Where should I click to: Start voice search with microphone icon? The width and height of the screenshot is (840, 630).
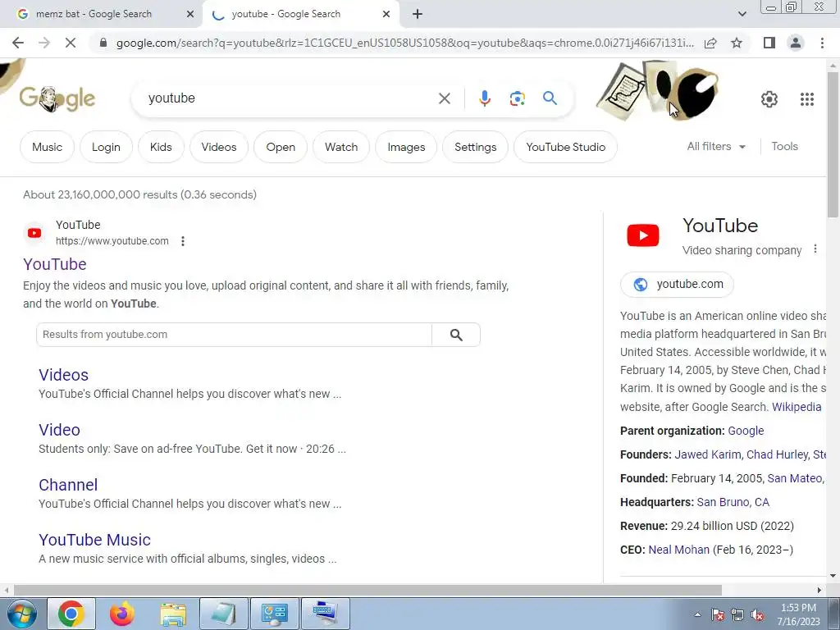pos(485,98)
